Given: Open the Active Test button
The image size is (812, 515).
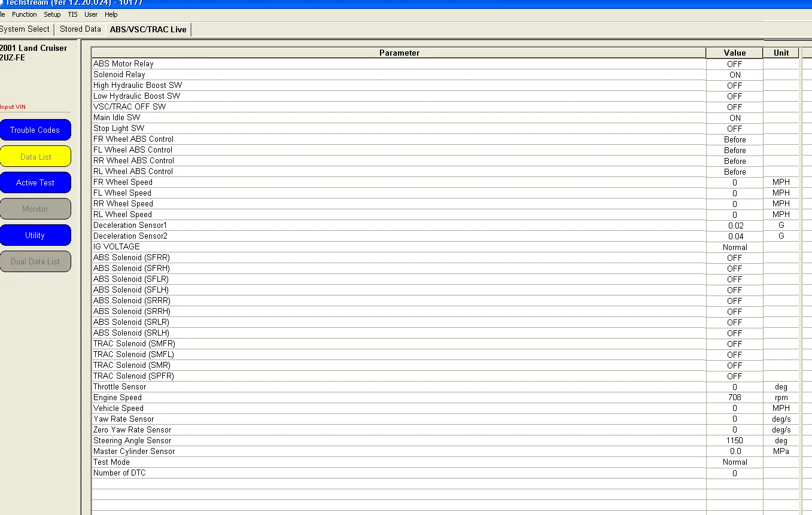Looking at the screenshot, I should click(x=35, y=182).
